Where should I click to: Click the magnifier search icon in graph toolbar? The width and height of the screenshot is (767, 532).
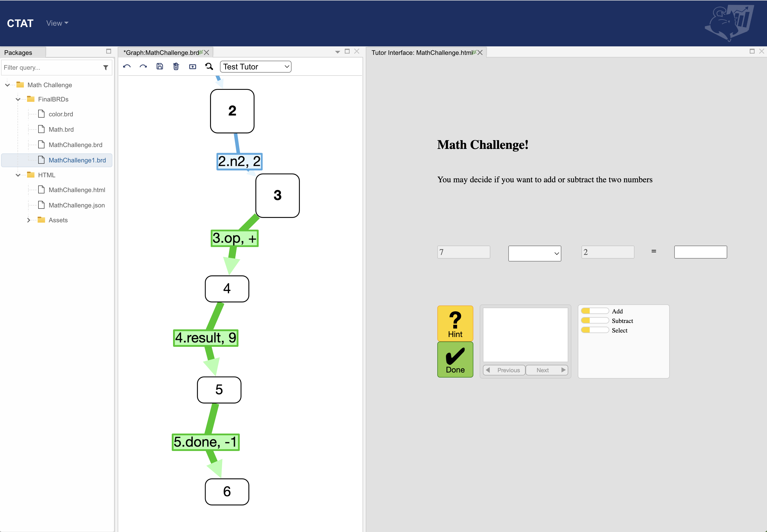[x=209, y=66]
